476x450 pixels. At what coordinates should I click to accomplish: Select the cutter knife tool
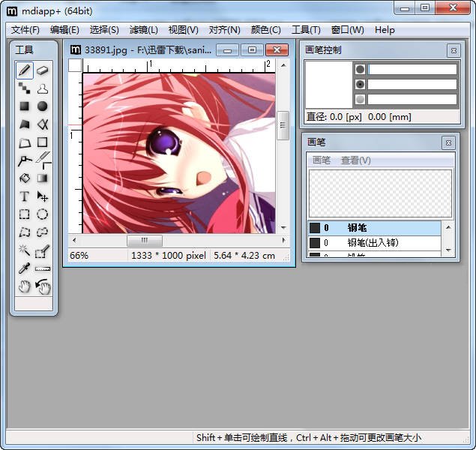43,160
